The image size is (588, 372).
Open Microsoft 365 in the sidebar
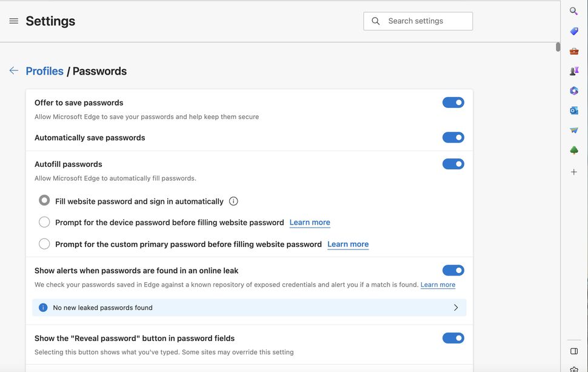click(574, 90)
